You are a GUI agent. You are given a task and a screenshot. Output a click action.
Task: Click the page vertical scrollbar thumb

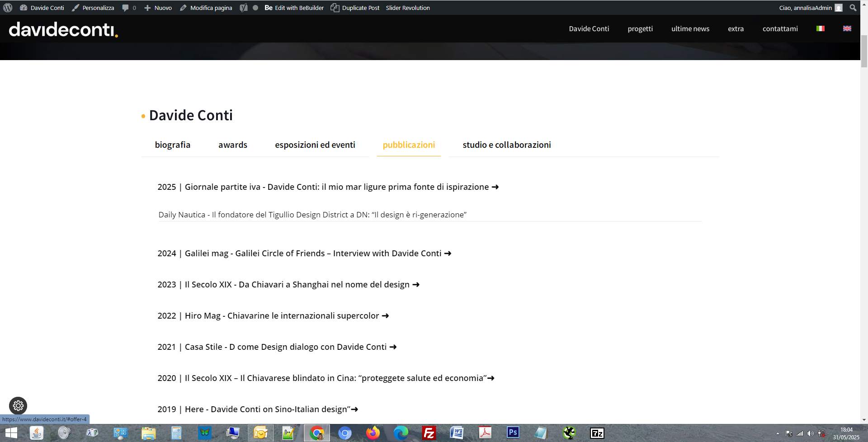pyautogui.click(x=864, y=51)
